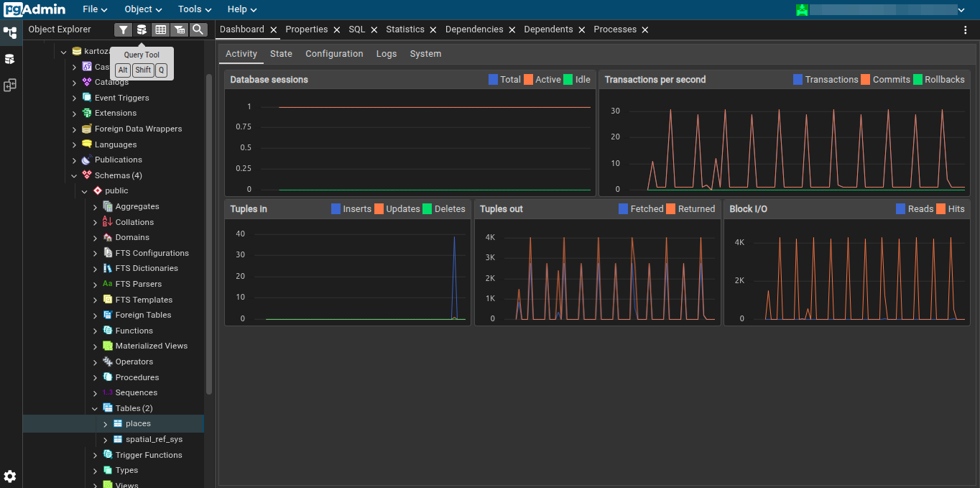Switch to the Statistics tab
The image size is (980, 488).
point(406,29)
